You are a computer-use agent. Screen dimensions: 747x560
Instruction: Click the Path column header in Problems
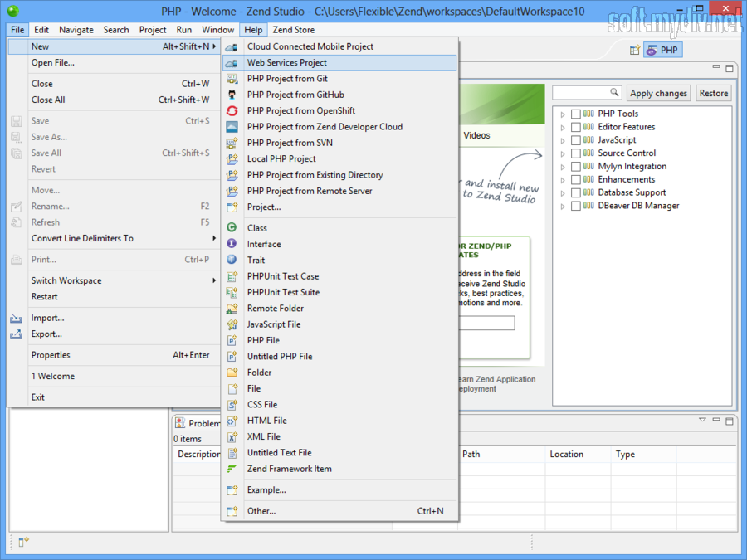[501, 455]
